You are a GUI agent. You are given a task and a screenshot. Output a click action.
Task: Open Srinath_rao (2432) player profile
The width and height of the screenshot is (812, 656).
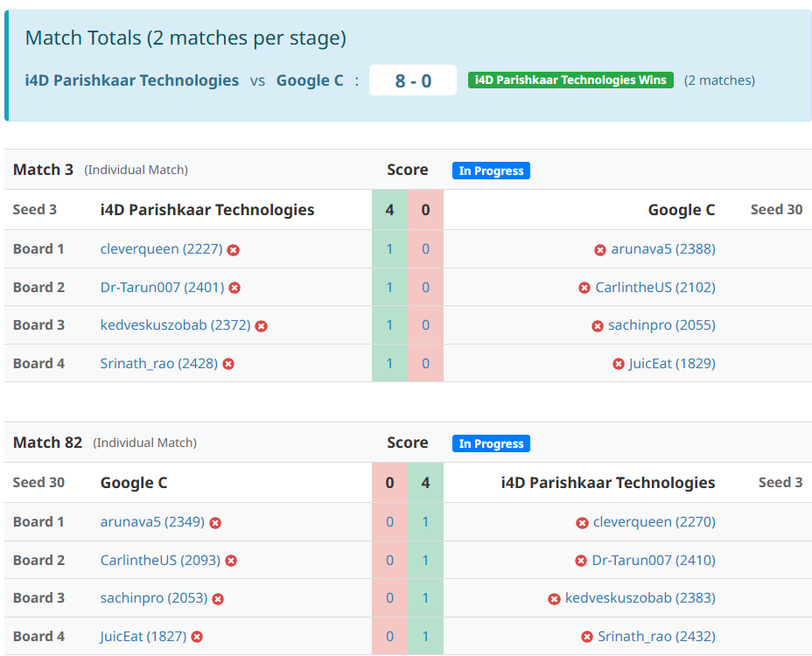656,637
